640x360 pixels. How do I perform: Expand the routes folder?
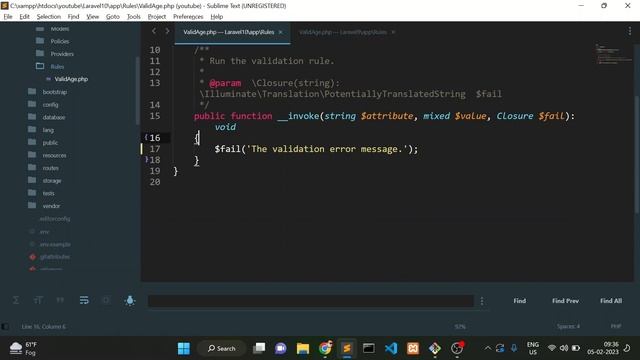click(x=50, y=168)
